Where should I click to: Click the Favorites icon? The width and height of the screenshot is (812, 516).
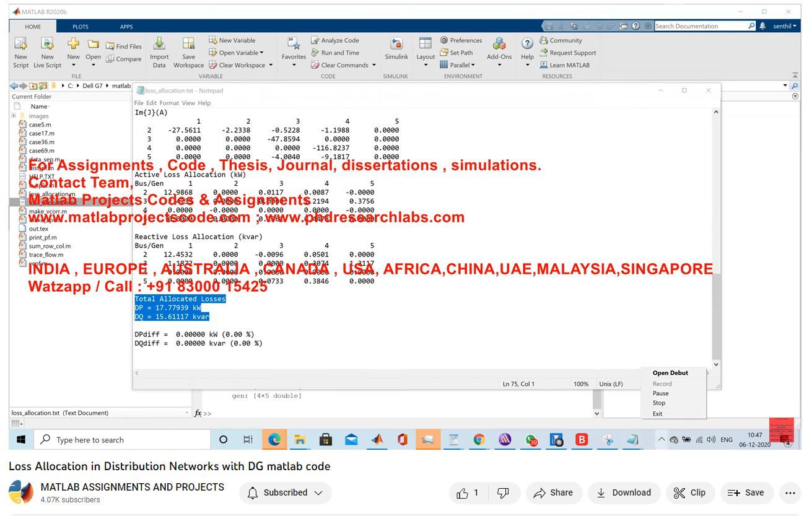tap(294, 45)
